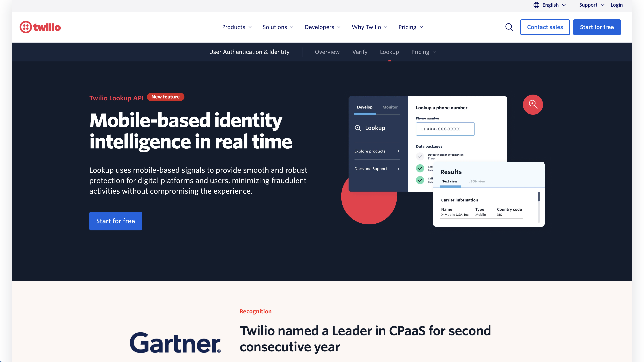Click the Carrier information heading

(459, 200)
